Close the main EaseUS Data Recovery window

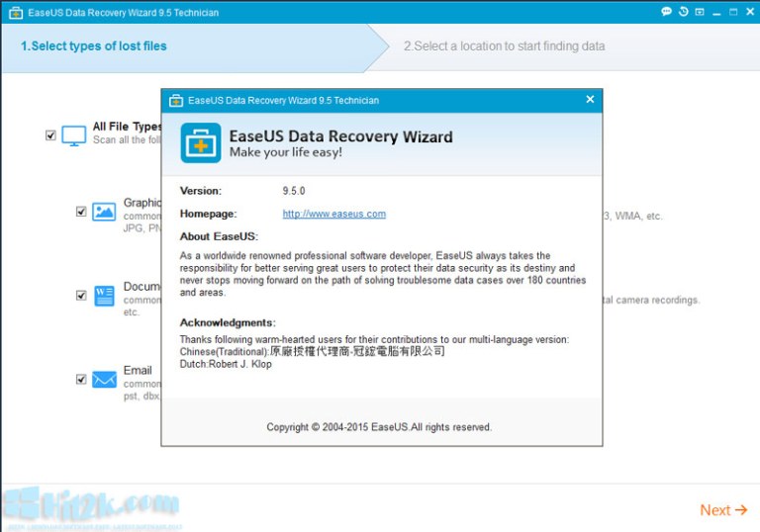[x=750, y=12]
